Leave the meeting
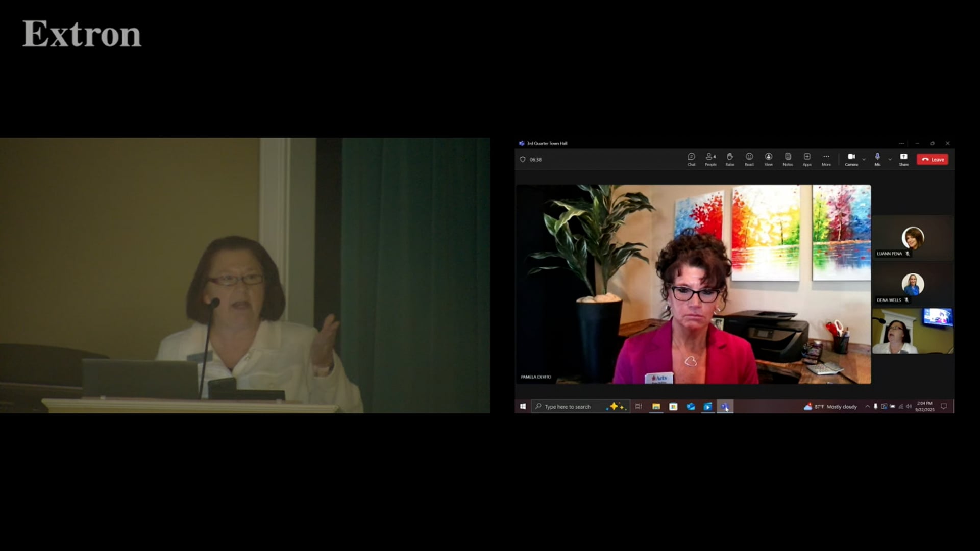 click(x=933, y=159)
